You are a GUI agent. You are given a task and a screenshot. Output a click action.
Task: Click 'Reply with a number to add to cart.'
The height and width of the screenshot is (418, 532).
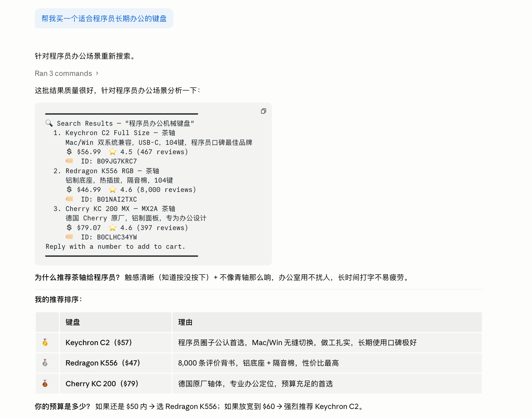[x=115, y=246]
